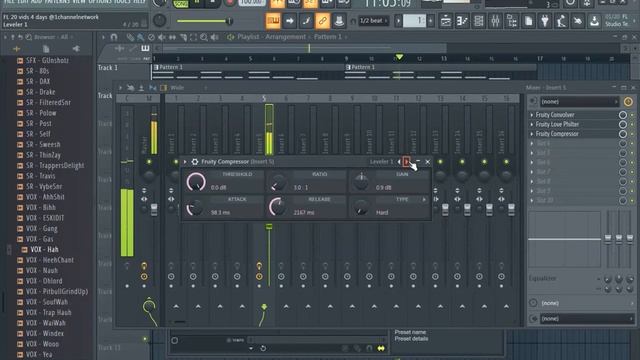Open the Fruity Compressor window menu arrow
The image size is (640, 360).
(185, 162)
